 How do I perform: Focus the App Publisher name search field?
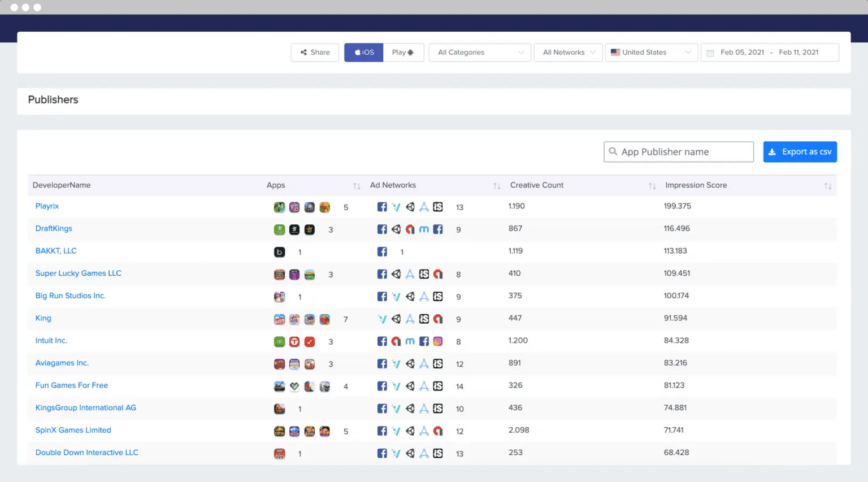(x=679, y=152)
